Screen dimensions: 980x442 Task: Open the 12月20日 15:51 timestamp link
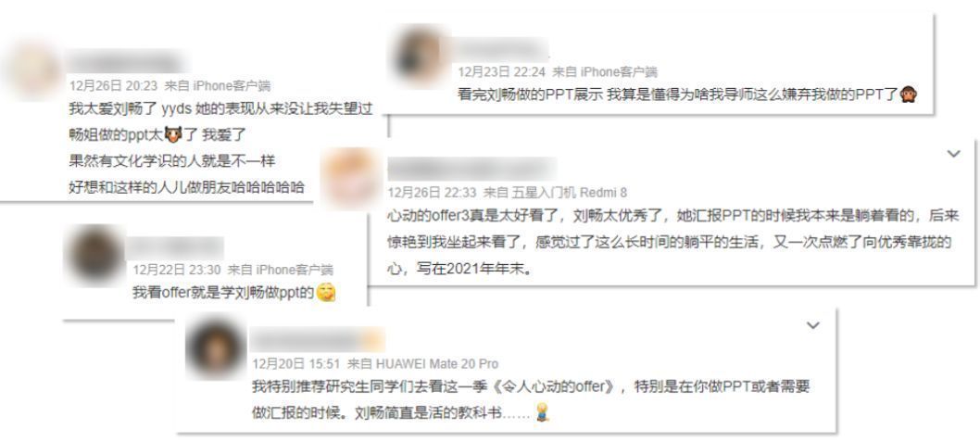[x=295, y=363]
